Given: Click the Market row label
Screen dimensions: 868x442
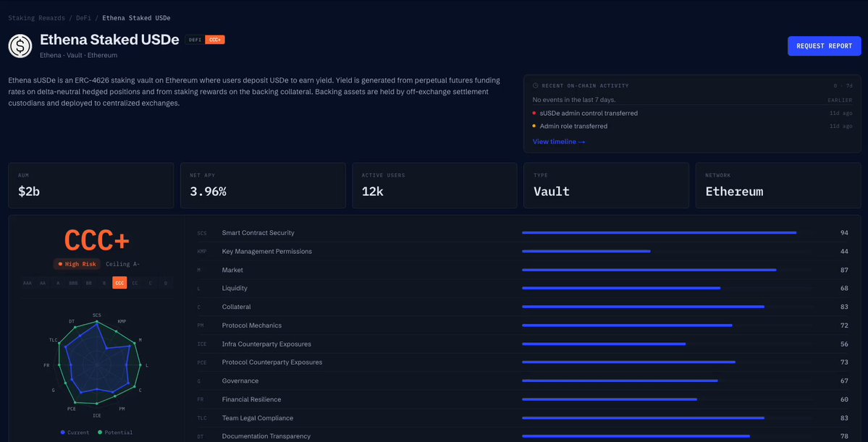Looking at the screenshot, I should coord(232,270).
